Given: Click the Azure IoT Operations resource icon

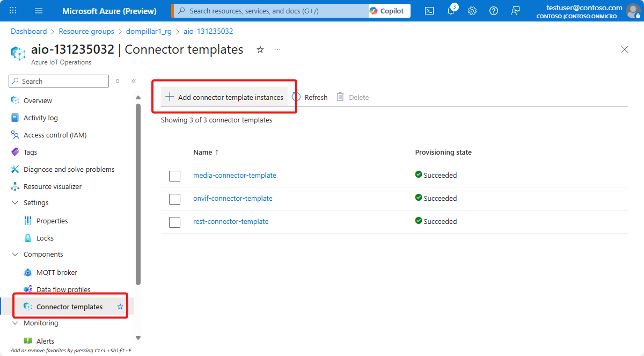Looking at the screenshot, I should coord(18,53).
